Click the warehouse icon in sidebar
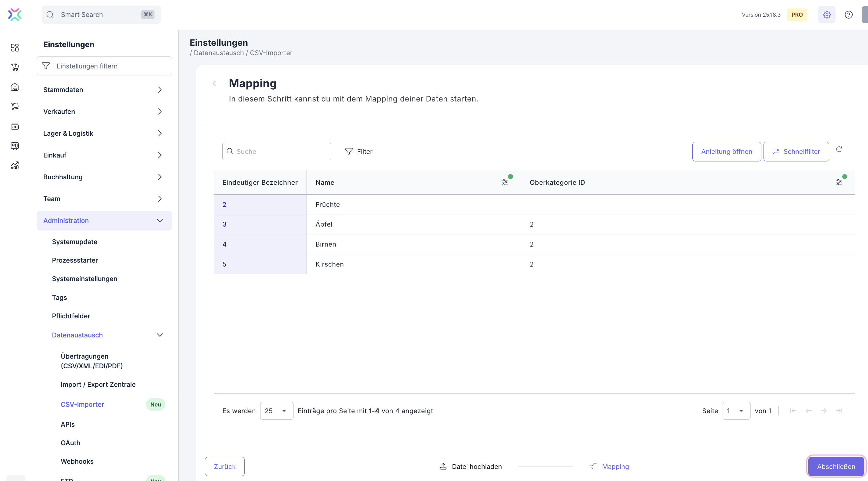This screenshot has height=481, width=868. click(x=15, y=87)
